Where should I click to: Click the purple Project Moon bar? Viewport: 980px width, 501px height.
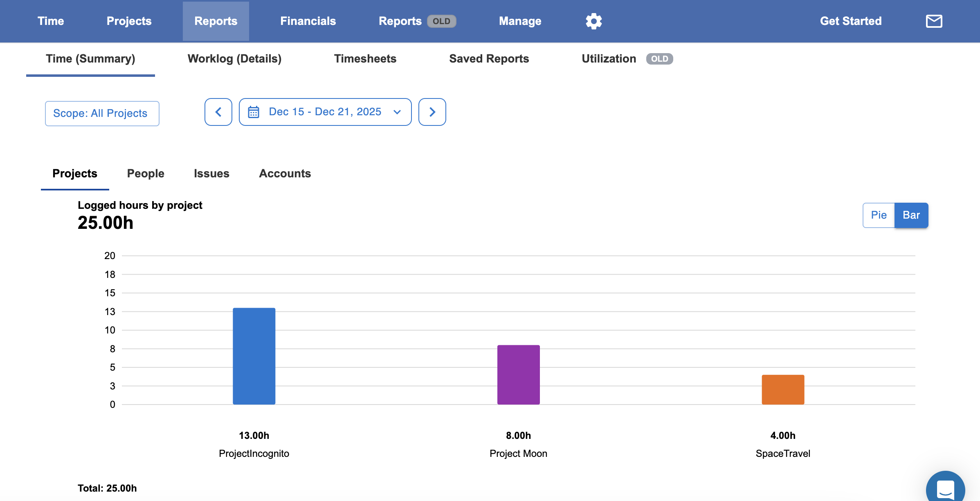pyautogui.click(x=519, y=375)
